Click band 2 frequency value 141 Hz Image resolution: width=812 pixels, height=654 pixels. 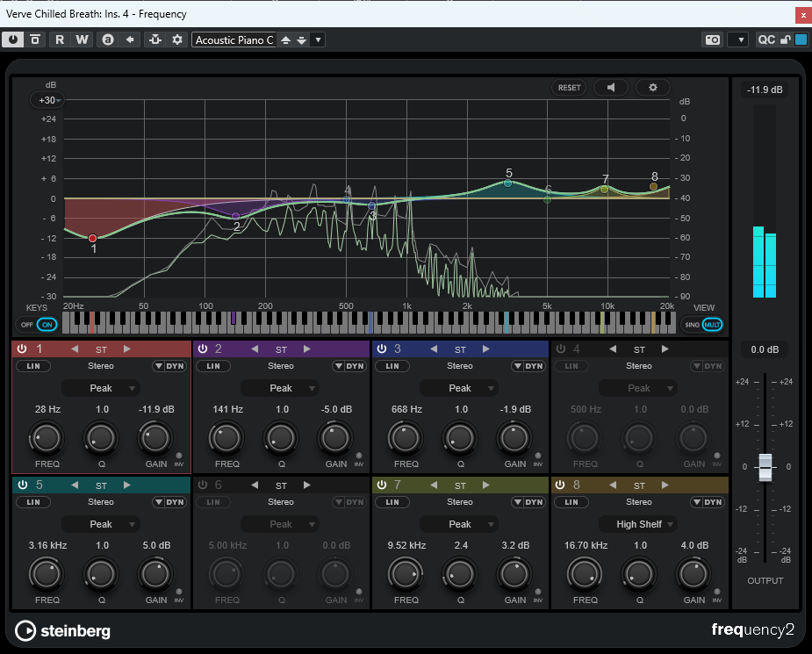[x=227, y=409]
